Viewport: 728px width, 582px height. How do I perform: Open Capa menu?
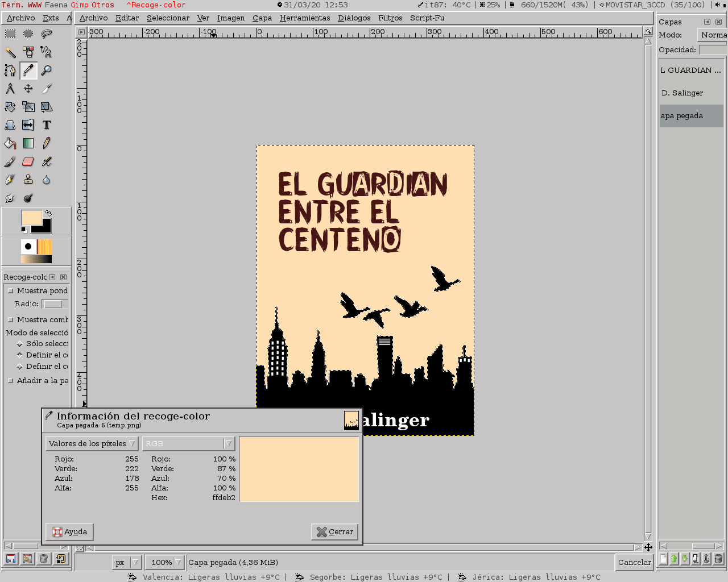(x=262, y=18)
